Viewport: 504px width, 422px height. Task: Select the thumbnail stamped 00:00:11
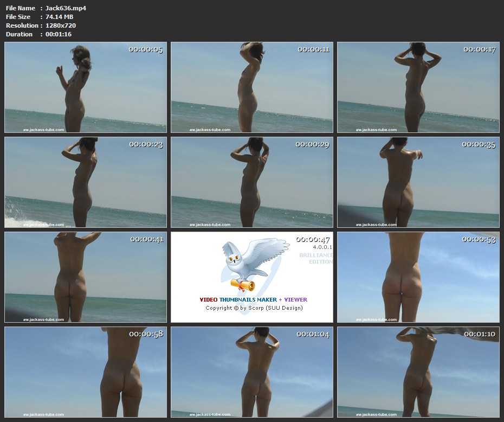point(252,87)
